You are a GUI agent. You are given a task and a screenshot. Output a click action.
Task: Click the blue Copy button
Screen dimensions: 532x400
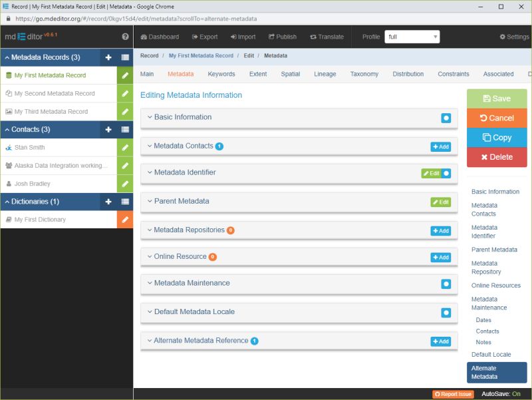click(497, 138)
